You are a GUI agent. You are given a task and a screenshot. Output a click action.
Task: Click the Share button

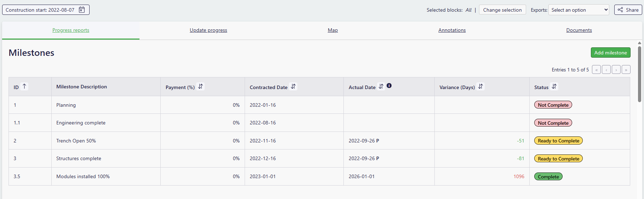tap(628, 10)
